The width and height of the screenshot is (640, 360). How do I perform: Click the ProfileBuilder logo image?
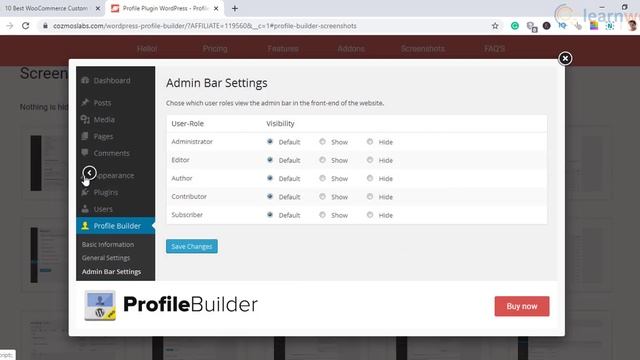[100, 305]
